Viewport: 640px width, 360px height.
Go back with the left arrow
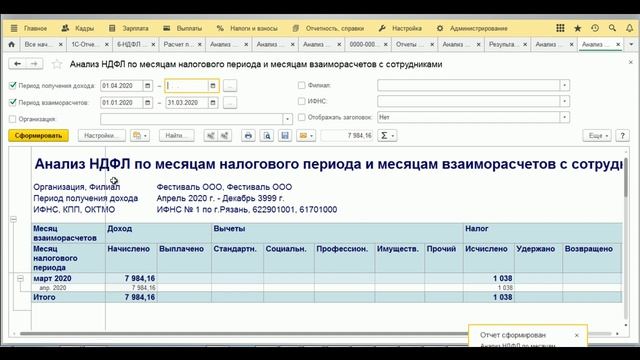(x=17, y=64)
